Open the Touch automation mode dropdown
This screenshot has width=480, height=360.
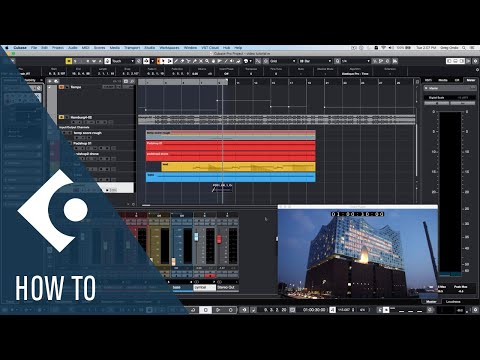122,61
